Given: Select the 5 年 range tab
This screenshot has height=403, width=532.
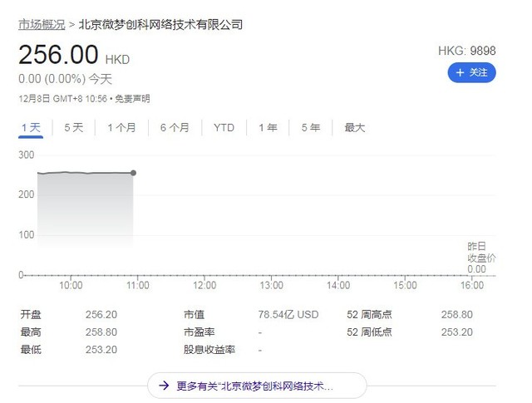Looking at the screenshot, I should coord(311,128).
